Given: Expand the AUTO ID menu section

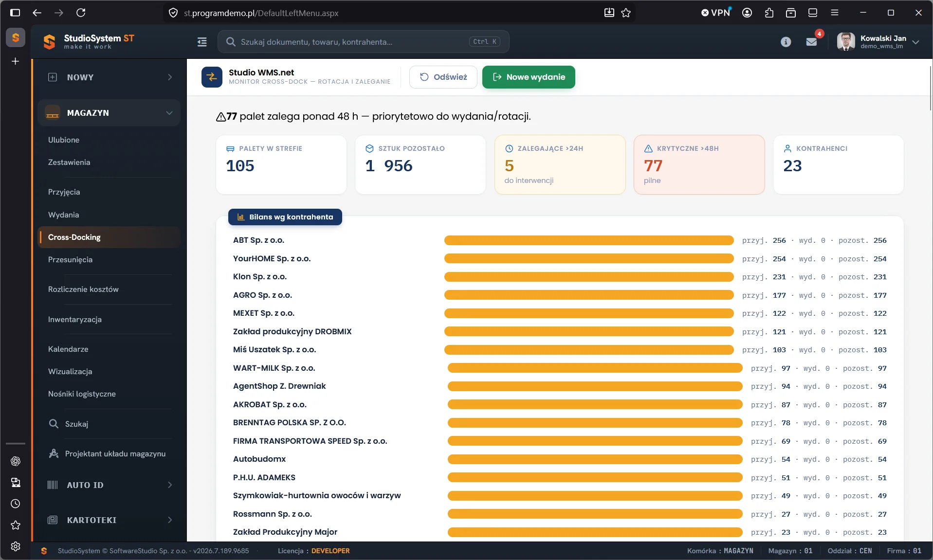Looking at the screenshot, I should click(109, 485).
